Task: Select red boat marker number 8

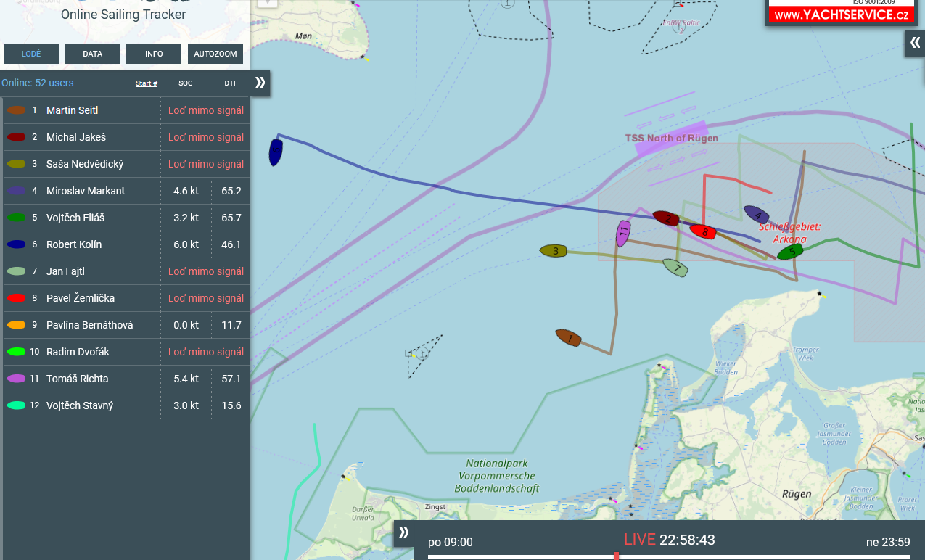Action: pyautogui.click(x=703, y=231)
